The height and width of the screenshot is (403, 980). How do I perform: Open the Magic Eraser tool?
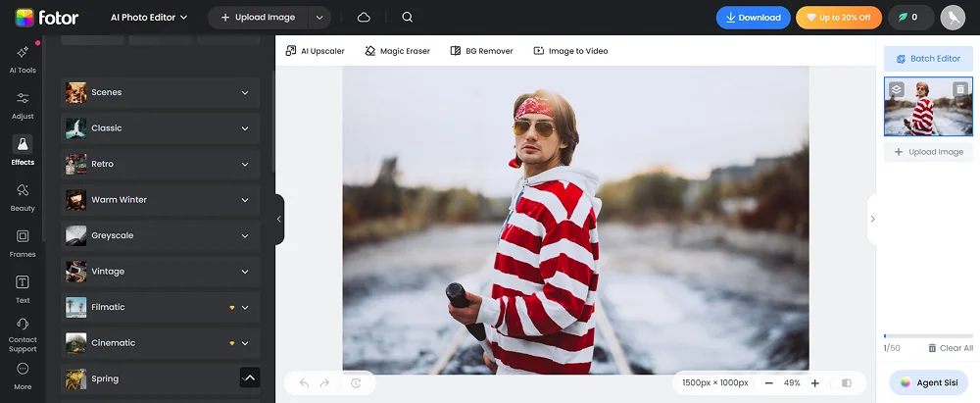[397, 51]
